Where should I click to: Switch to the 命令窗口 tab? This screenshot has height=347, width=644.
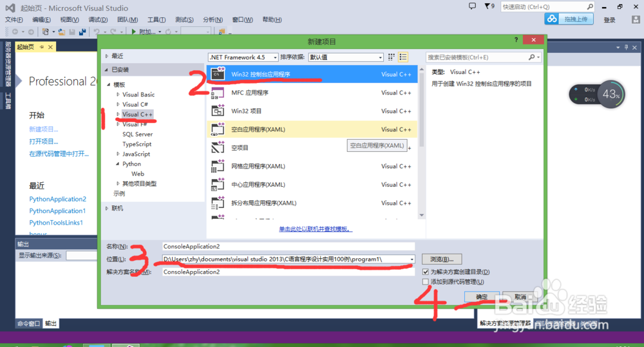[29, 324]
